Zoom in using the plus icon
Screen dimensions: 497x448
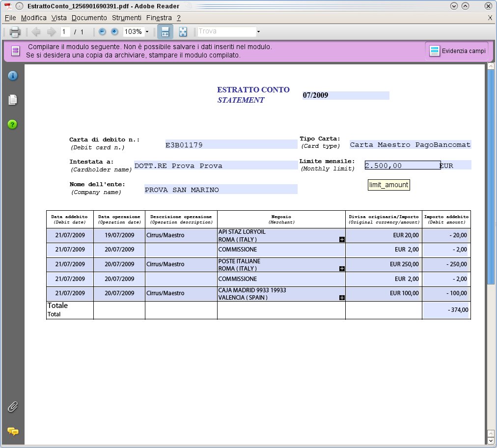(114, 31)
